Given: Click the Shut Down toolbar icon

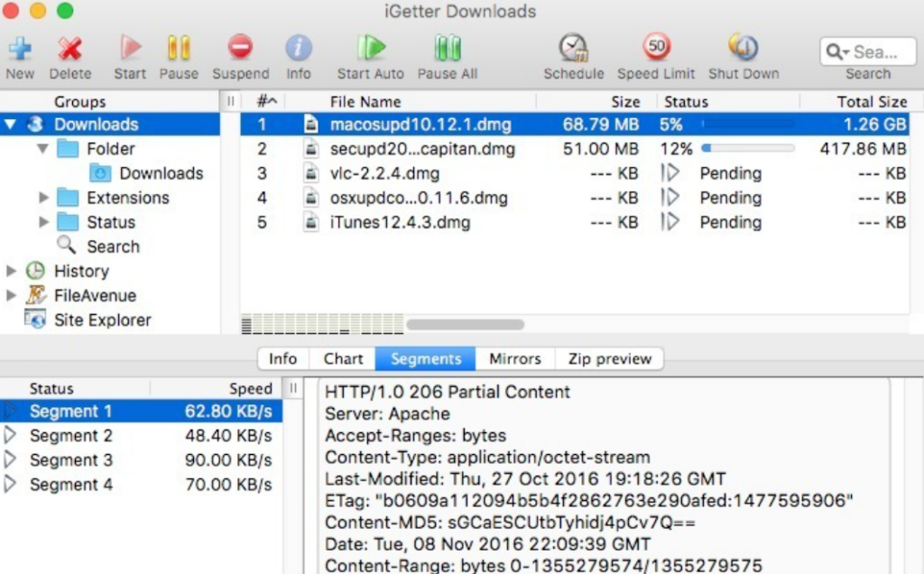Looking at the screenshot, I should (744, 47).
